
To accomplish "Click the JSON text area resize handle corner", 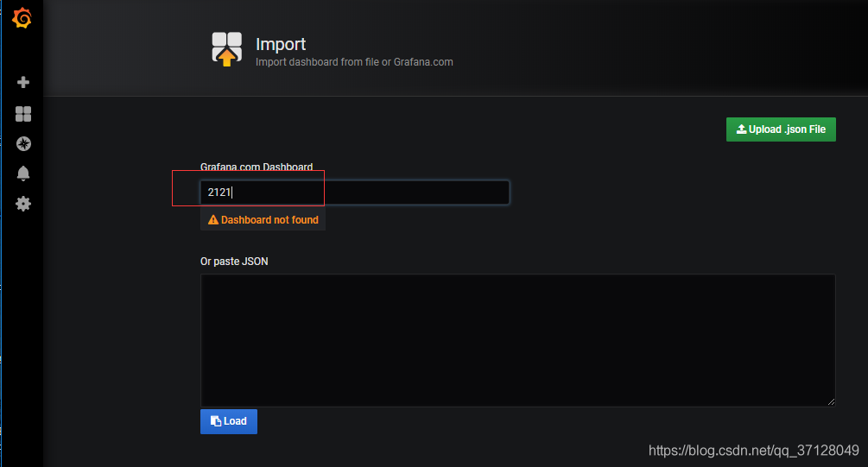I will click(831, 402).
